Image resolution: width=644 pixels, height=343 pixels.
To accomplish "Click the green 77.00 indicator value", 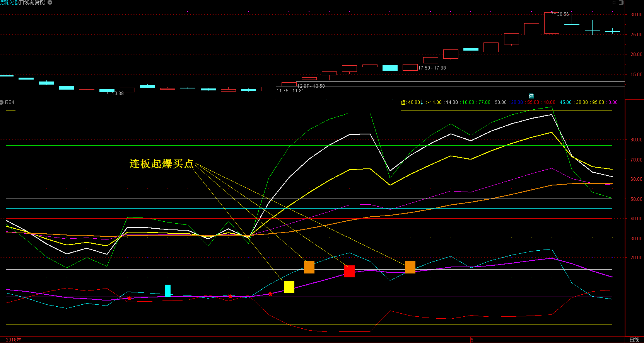I will coord(484,102).
